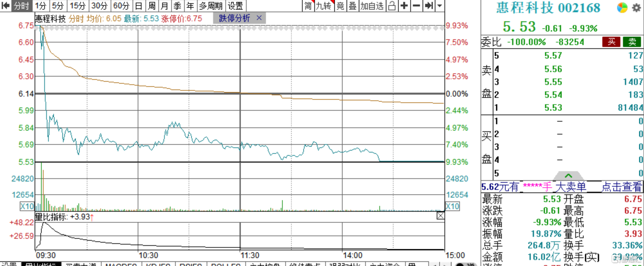The image size is (644, 266).
Task: Toggle the 叠 overlay option
Action: pos(352,6)
